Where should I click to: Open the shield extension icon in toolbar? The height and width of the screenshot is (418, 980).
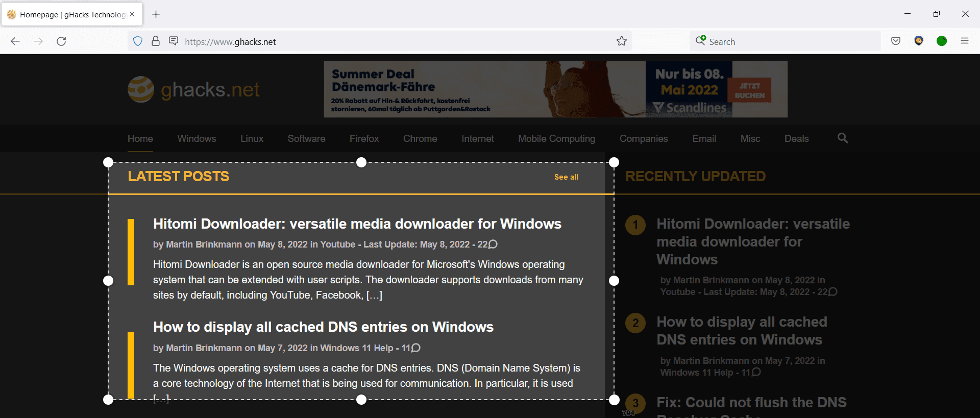919,41
